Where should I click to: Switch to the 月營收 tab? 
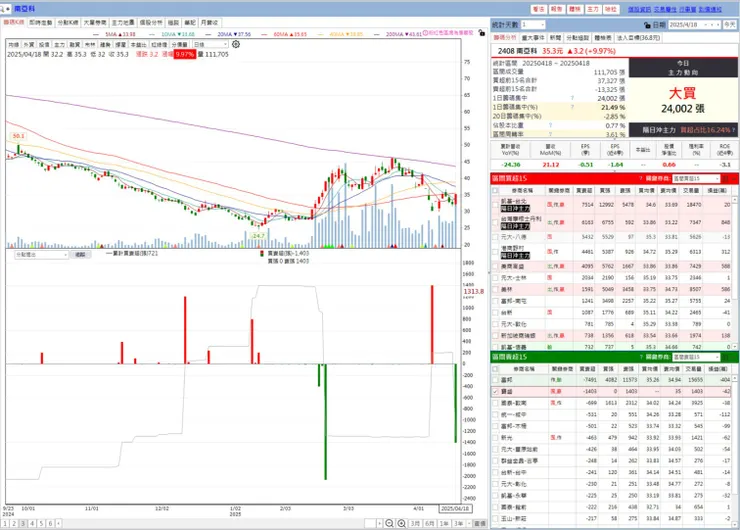coord(209,22)
